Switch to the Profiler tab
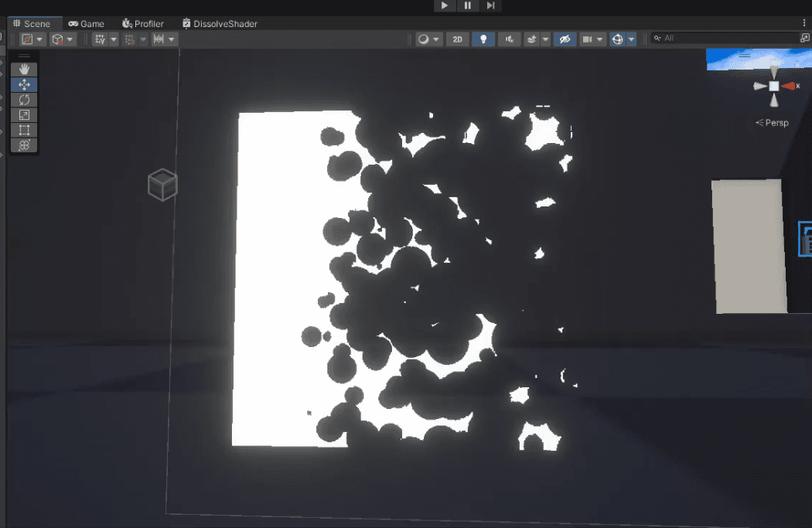 143,24
